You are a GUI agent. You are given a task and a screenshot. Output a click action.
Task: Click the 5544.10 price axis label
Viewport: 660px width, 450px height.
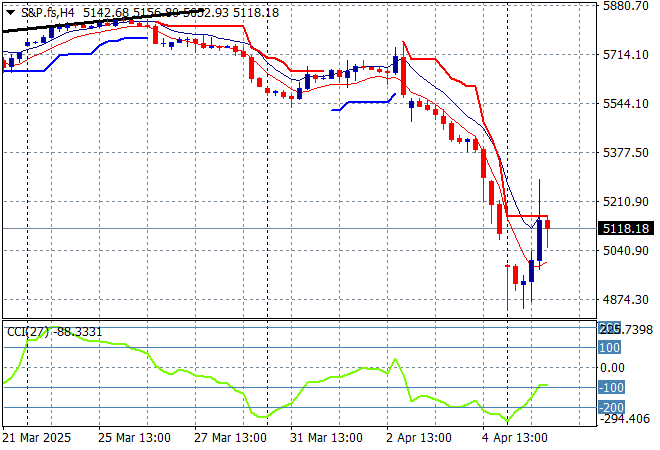point(626,104)
